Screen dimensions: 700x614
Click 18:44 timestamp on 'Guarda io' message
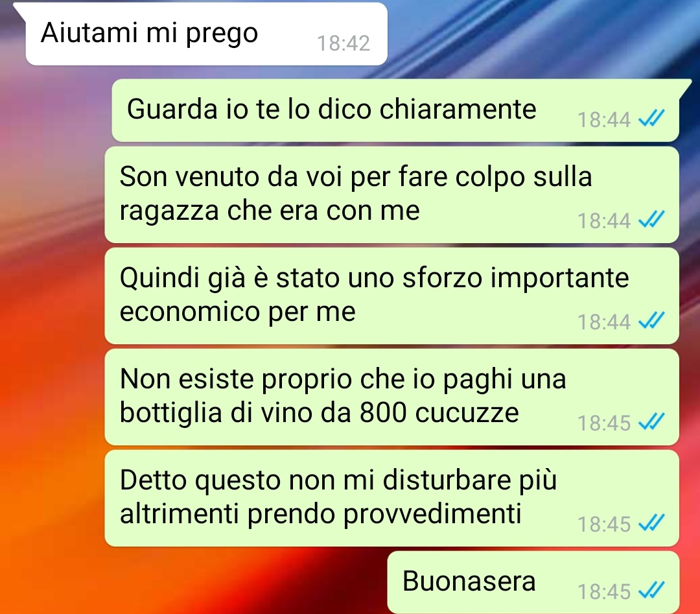point(604,120)
